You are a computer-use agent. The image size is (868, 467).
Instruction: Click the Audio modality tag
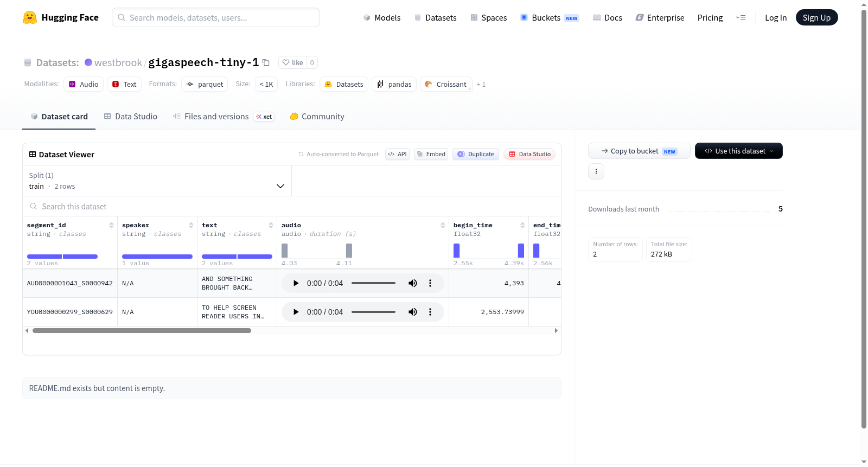click(x=84, y=84)
